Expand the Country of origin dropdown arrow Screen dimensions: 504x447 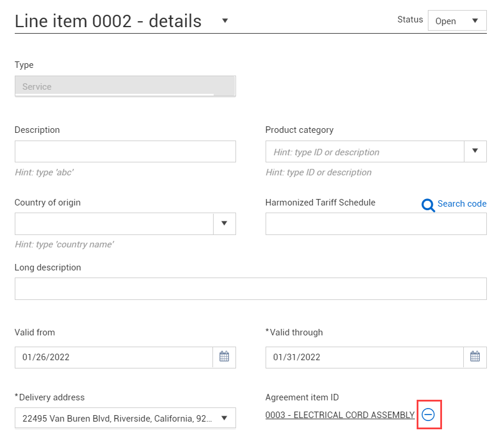[x=224, y=223]
